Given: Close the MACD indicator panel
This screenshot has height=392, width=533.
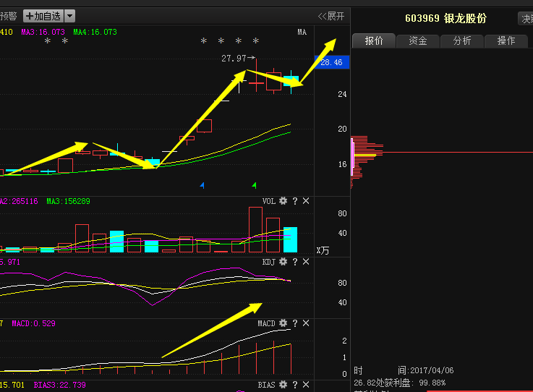Looking at the screenshot, I should click(x=306, y=323).
